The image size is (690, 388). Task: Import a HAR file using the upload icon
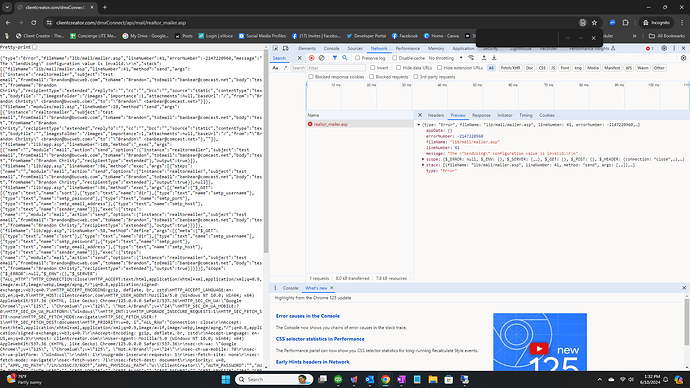(x=484, y=58)
